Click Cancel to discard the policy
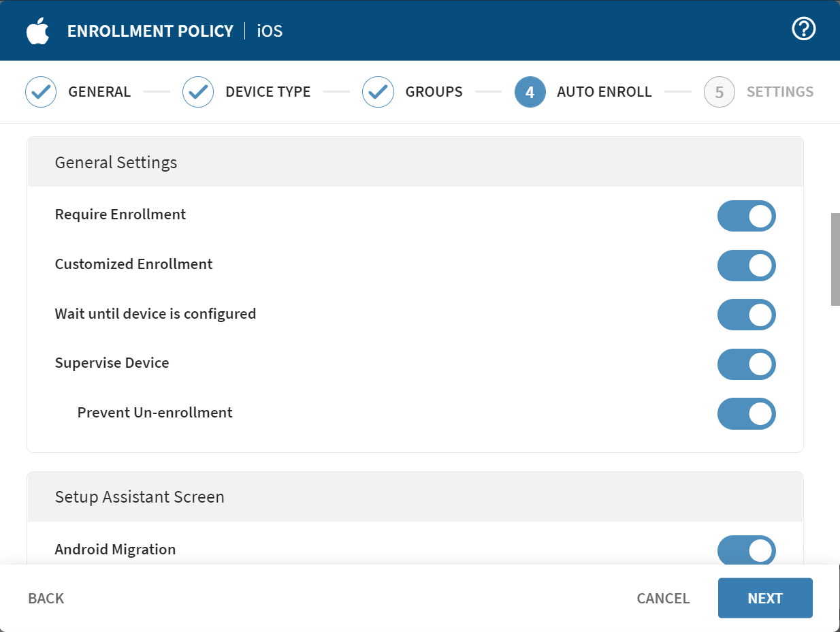The image size is (840, 632). point(662,599)
